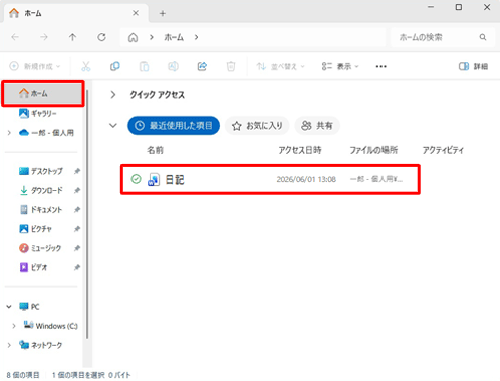Go back with the left arrow
Screen dimensions: 500x381
15,37
